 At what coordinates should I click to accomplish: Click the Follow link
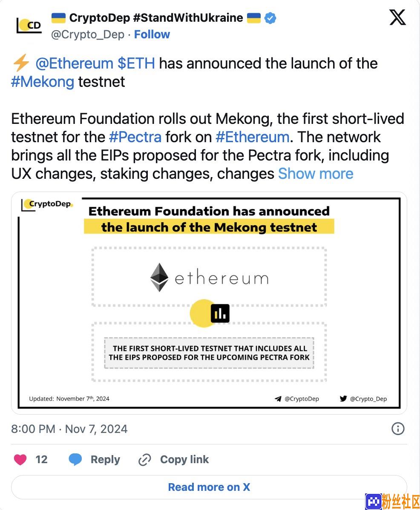click(x=152, y=34)
